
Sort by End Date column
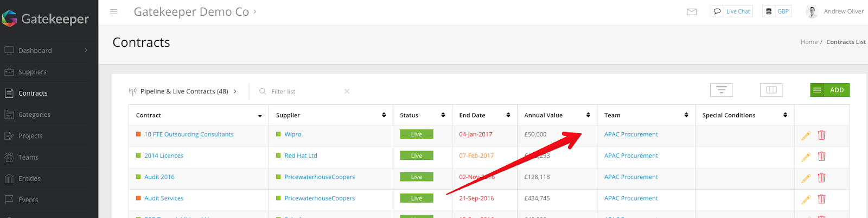tap(484, 115)
